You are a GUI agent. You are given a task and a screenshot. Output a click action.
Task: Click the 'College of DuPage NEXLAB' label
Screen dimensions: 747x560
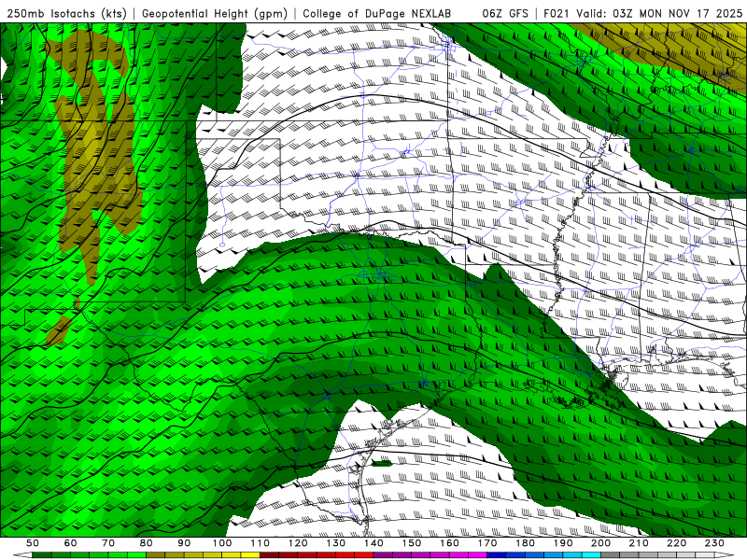[376, 14]
